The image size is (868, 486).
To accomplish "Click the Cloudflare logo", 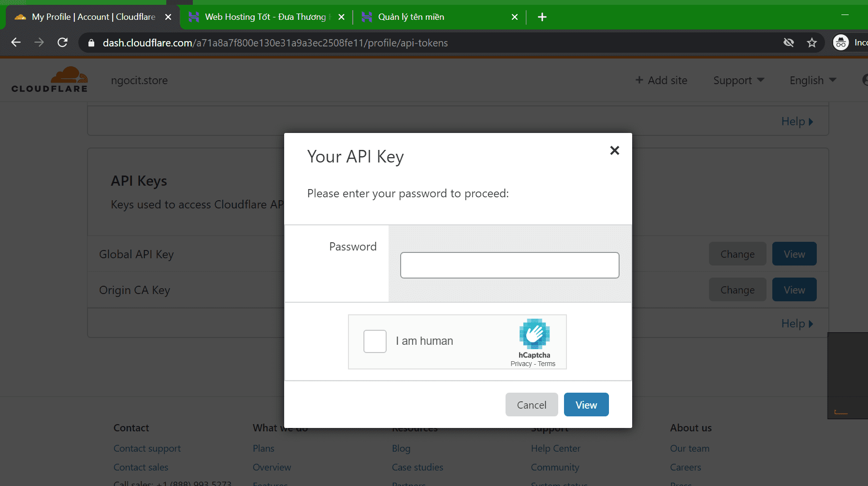I will pyautogui.click(x=50, y=80).
